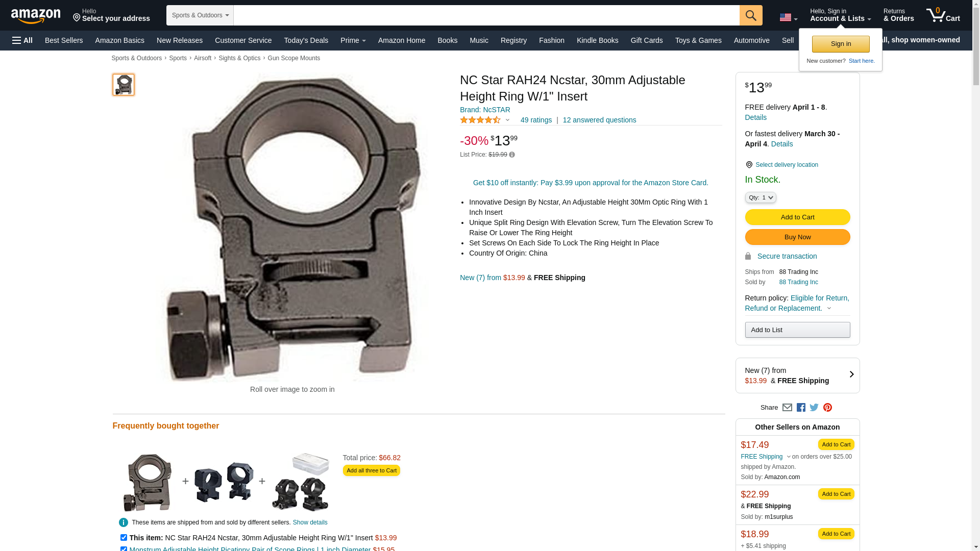Click the Buy Now button
980x551 pixels.
pyautogui.click(x=797, y=237)
